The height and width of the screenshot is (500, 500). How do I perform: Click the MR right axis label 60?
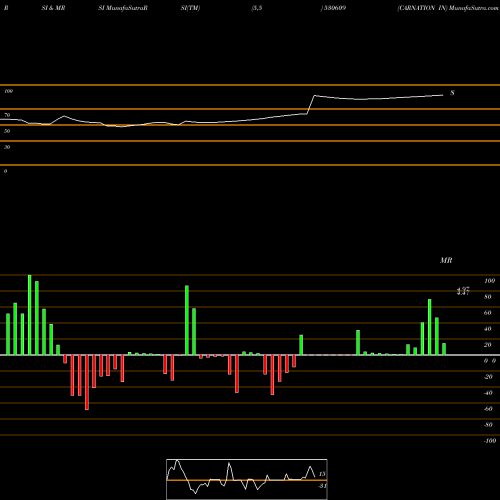488,313
